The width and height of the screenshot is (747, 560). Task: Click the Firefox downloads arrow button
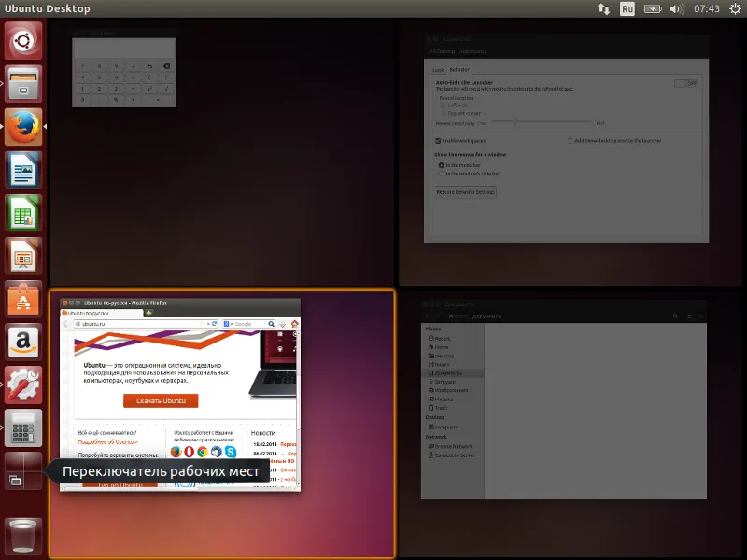tap(283, 324)
